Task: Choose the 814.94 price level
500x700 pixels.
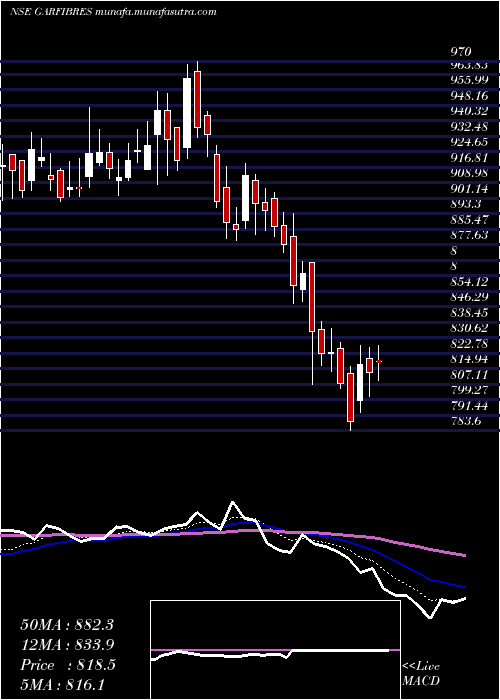Action: coord(469,359)
